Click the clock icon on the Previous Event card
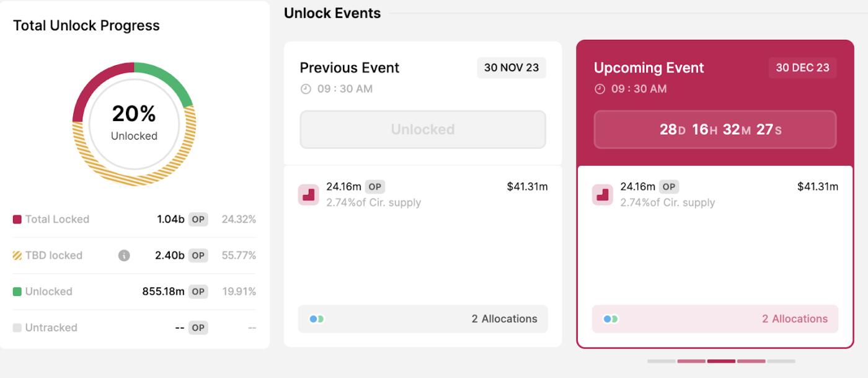This screenshot has height=378, width=868. [305, 88]
